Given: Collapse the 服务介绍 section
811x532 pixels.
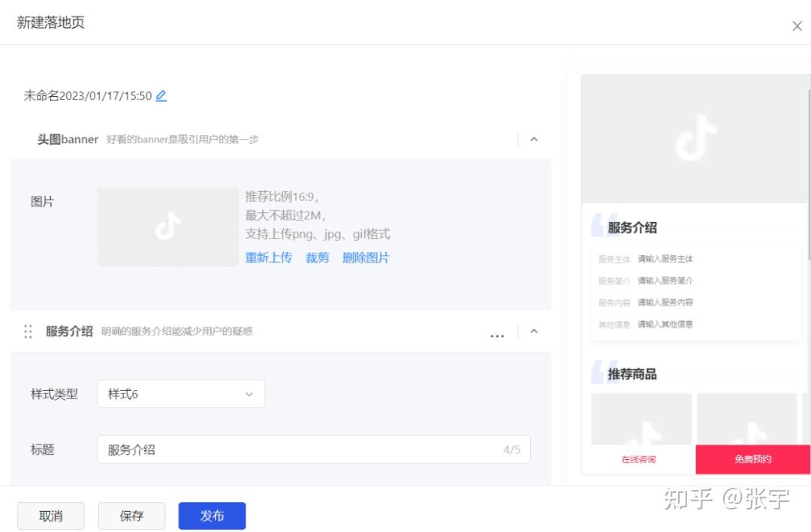Looking at the screenshot, I should [x=534, y=331].
